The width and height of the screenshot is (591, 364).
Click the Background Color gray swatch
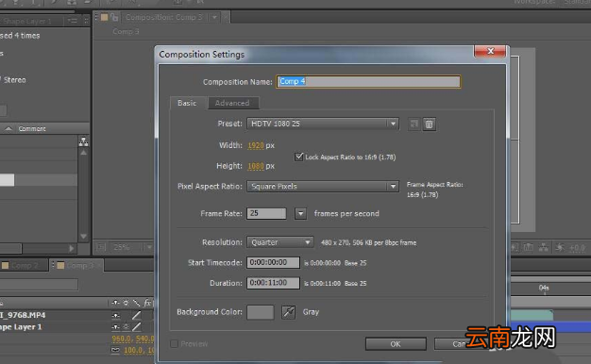tap(261, 312)
